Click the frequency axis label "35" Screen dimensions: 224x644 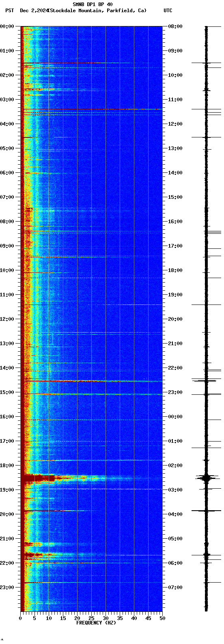[x=120, y=618]
